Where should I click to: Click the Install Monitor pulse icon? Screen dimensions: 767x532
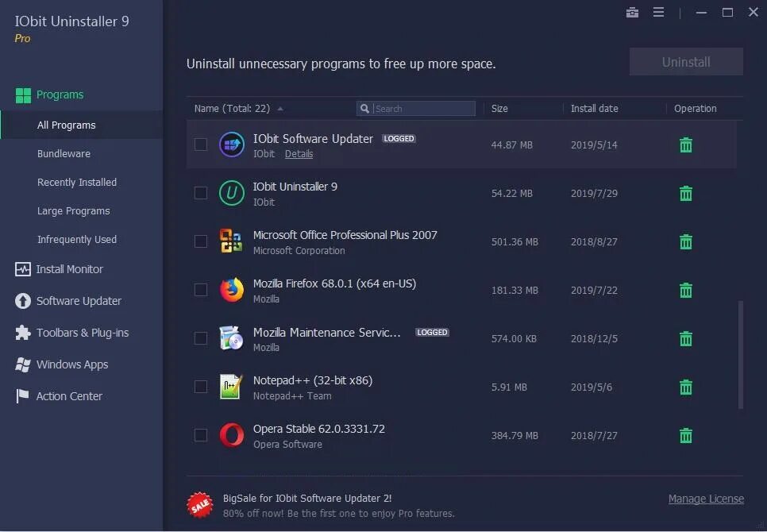point(22,269)
